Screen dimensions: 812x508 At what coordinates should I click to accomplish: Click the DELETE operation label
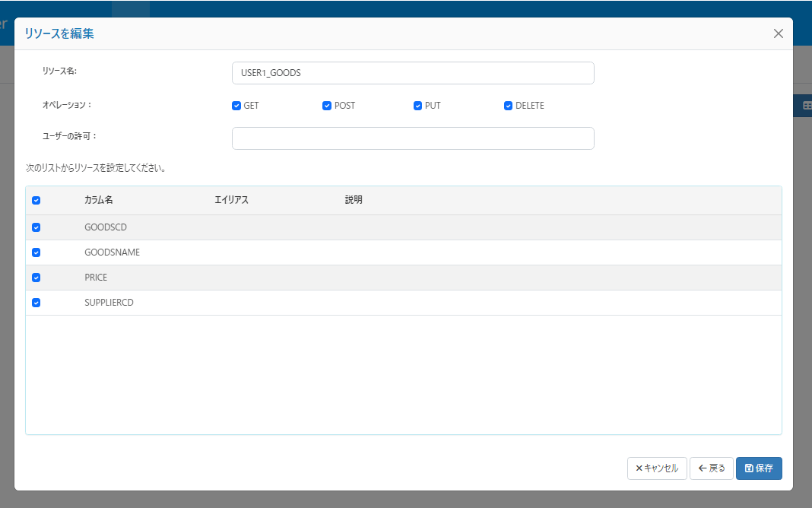(530, 106)
